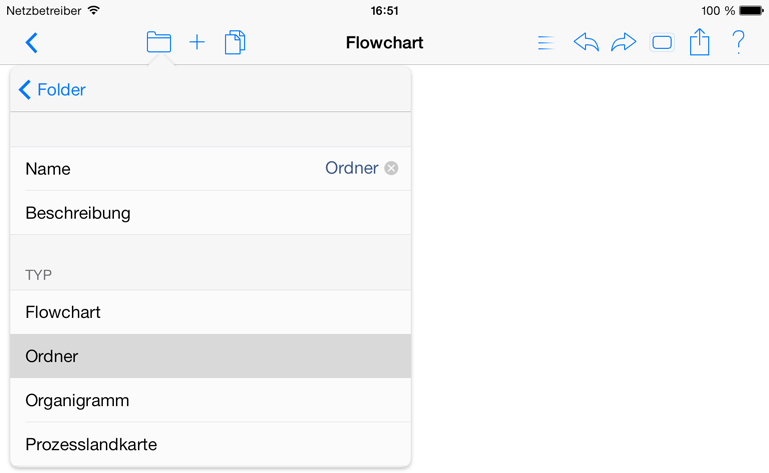This screenshot has height=473, width=769.
Task: Choose the Ordner type row
Action: pos(210,356)
